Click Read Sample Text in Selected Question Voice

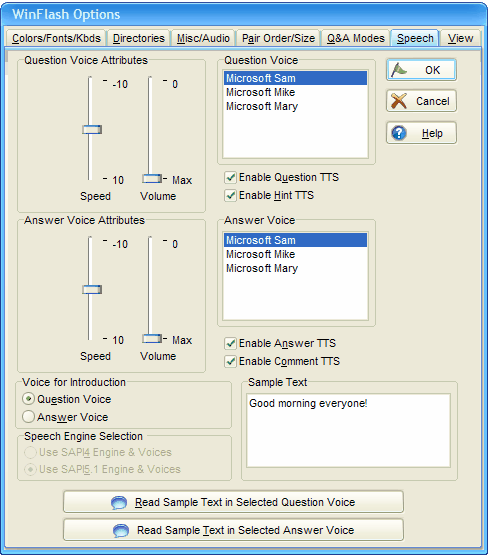click(x=233, y=502)
